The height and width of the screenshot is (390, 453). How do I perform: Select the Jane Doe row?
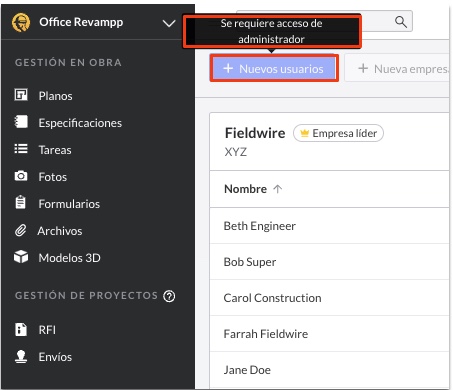(329, 370)
